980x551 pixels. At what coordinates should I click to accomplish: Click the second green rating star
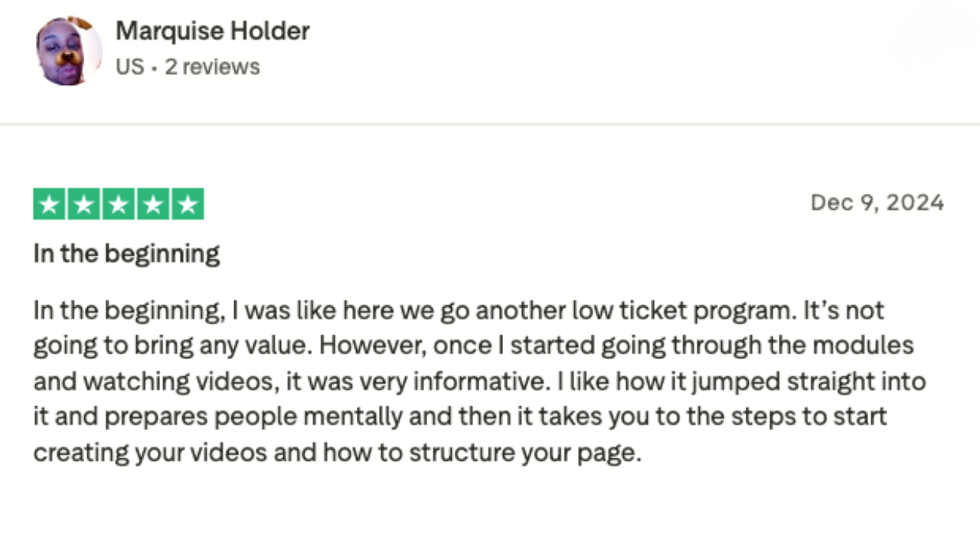[84, 204]
